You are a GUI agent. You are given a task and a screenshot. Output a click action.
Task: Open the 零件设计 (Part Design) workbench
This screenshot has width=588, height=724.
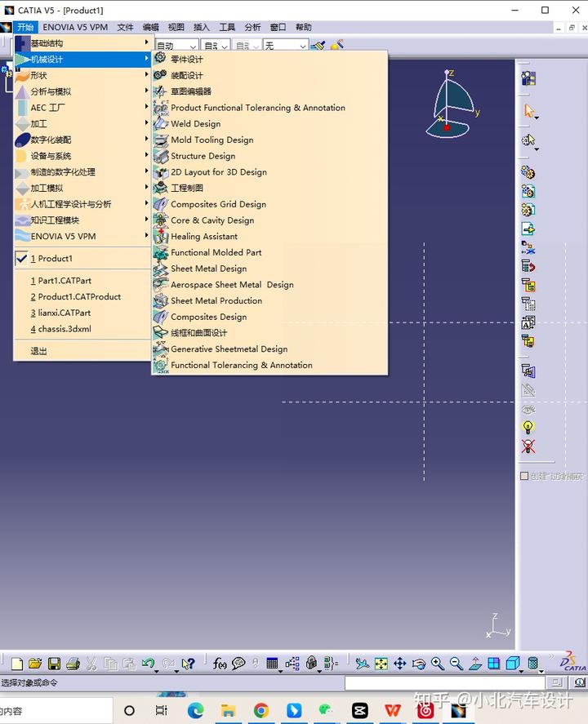coord(269,59)
